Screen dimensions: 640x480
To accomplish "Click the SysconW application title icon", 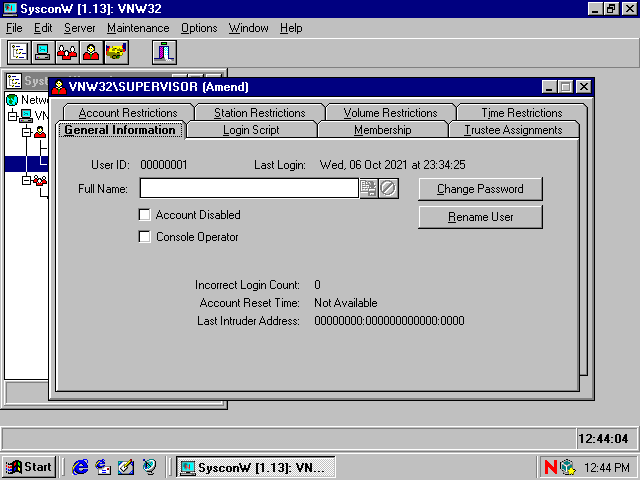I will tap(10, 9).
